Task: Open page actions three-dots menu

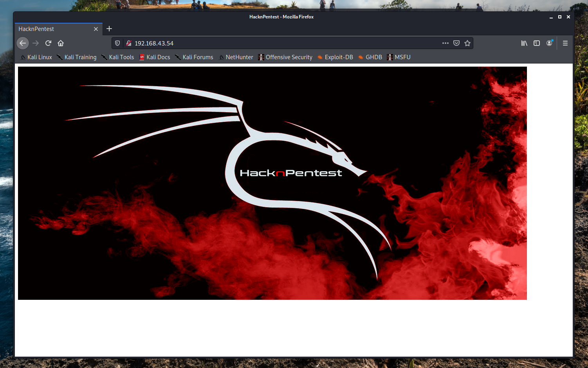Action: [446, 43]
